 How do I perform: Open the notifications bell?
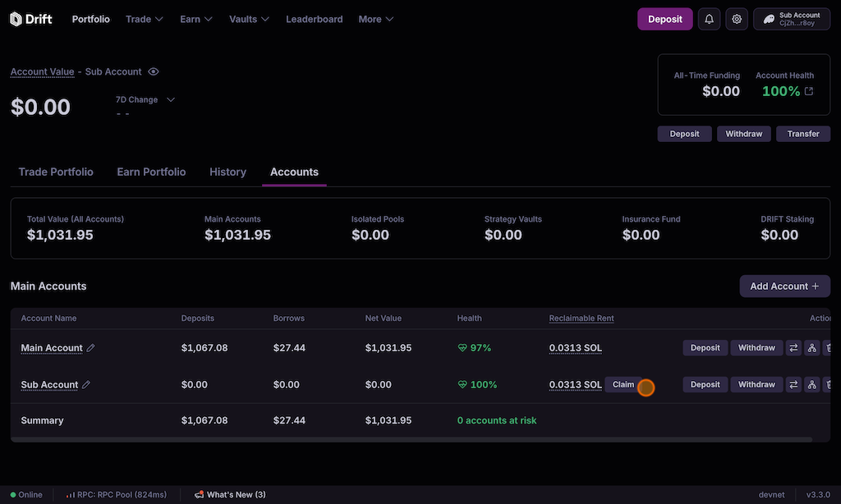click(710, 19)
